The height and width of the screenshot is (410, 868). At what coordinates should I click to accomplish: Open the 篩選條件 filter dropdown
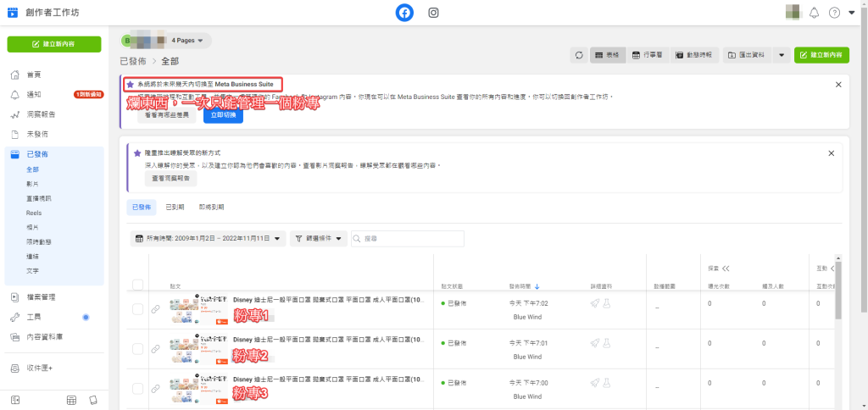pos(318,239)
